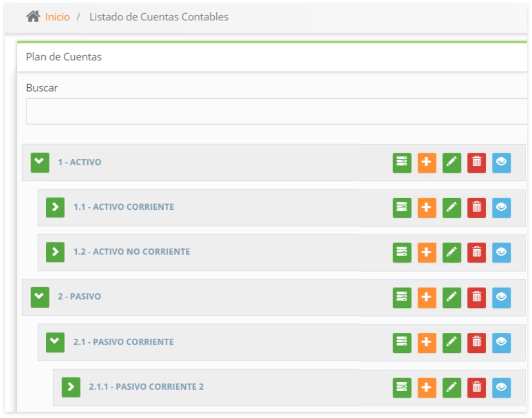
Task: Expand 2.1.1 - PASIVO CORRIENTE 2 node
Action: click(x=71, y=387)
